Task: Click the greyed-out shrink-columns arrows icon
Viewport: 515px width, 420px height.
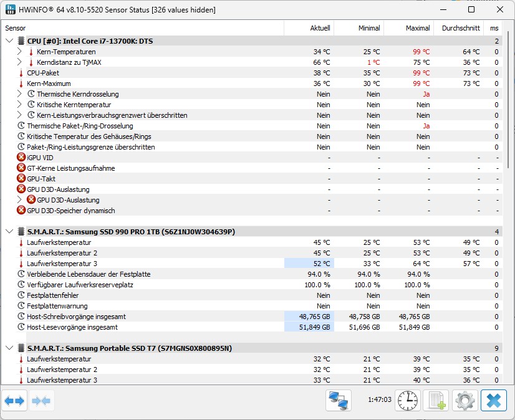Action: point(41,401)
